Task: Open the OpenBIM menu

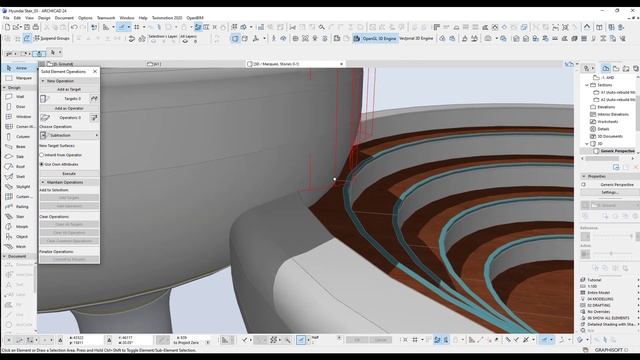Action: click(195, 18)
